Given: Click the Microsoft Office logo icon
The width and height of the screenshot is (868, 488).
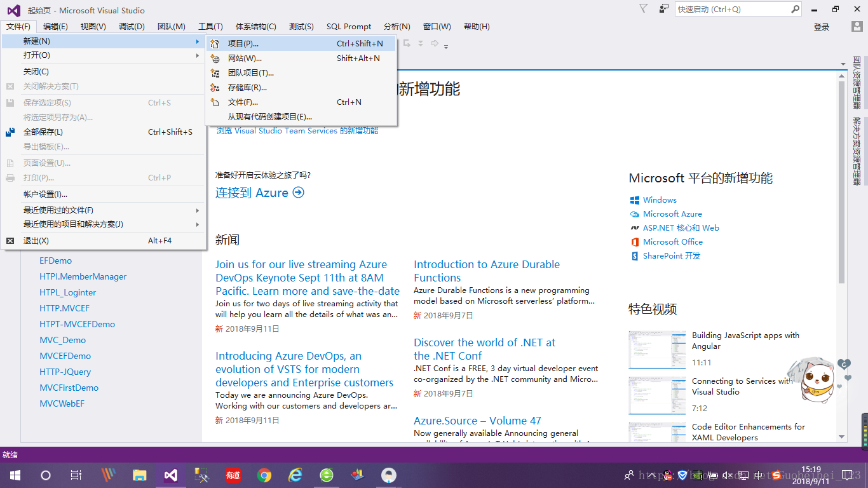Looking at the screenshot, I should coord(634,242).
